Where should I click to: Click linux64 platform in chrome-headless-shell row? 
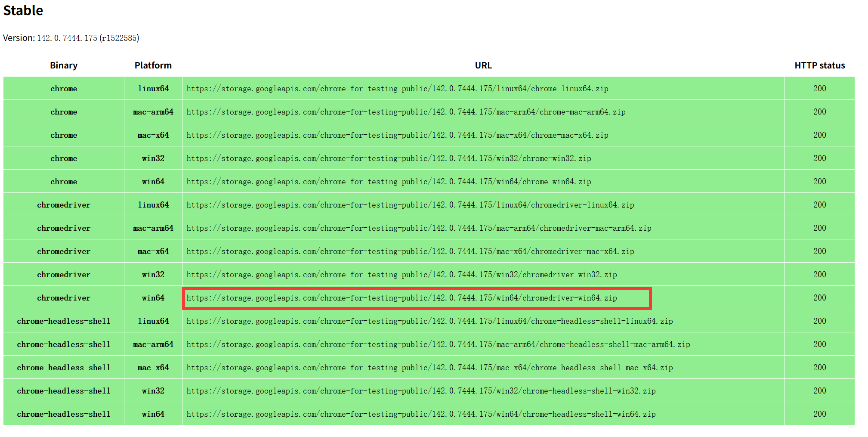pos(153,321)
